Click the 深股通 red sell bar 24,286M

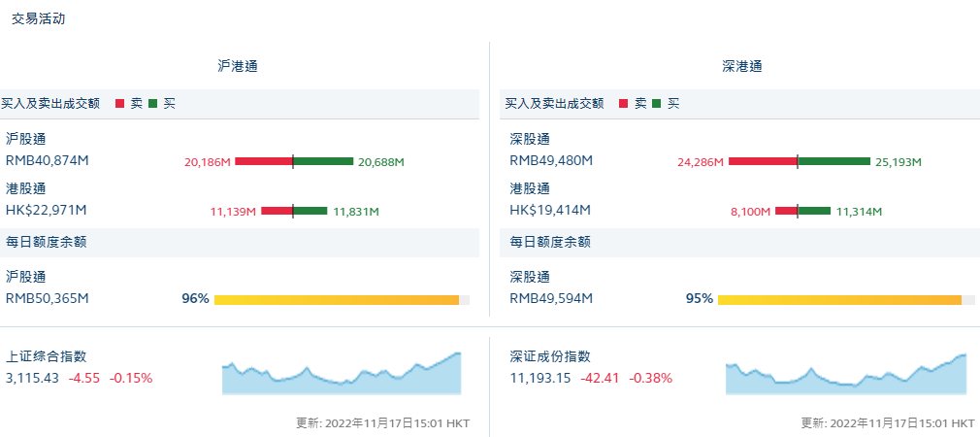click(762, 161)
